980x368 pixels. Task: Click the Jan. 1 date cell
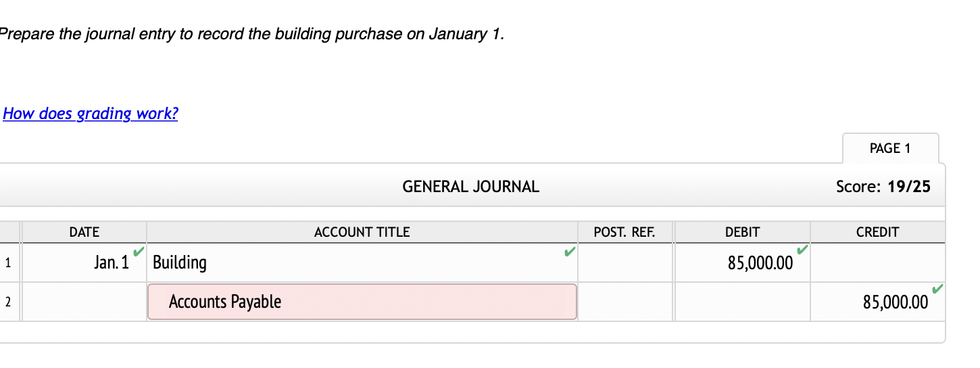(84, 262)
